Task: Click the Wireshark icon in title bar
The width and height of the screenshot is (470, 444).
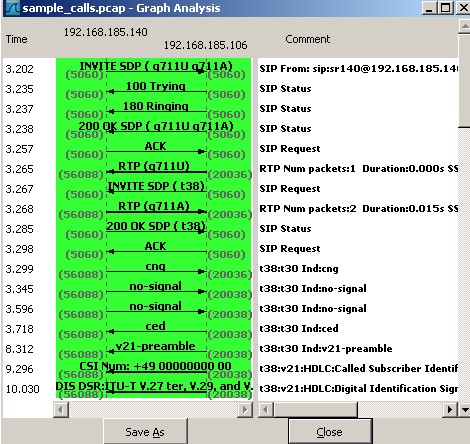Action: coord(13,8)
